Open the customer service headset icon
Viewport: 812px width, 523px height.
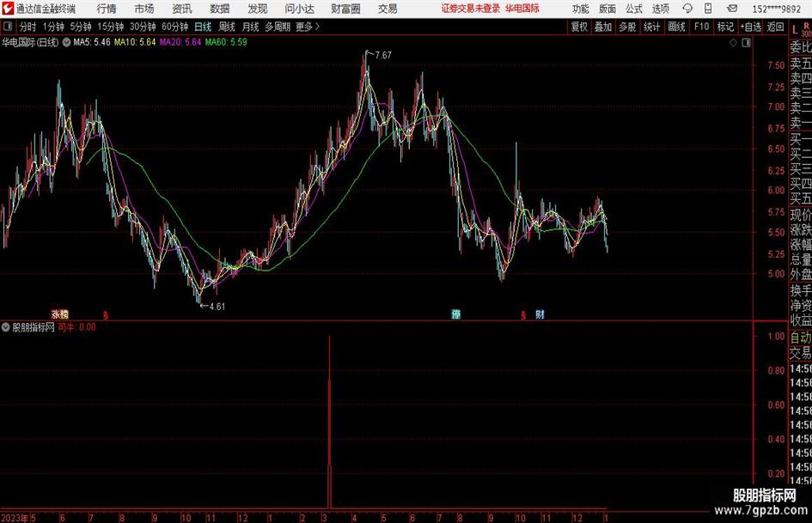pos(687,9)
